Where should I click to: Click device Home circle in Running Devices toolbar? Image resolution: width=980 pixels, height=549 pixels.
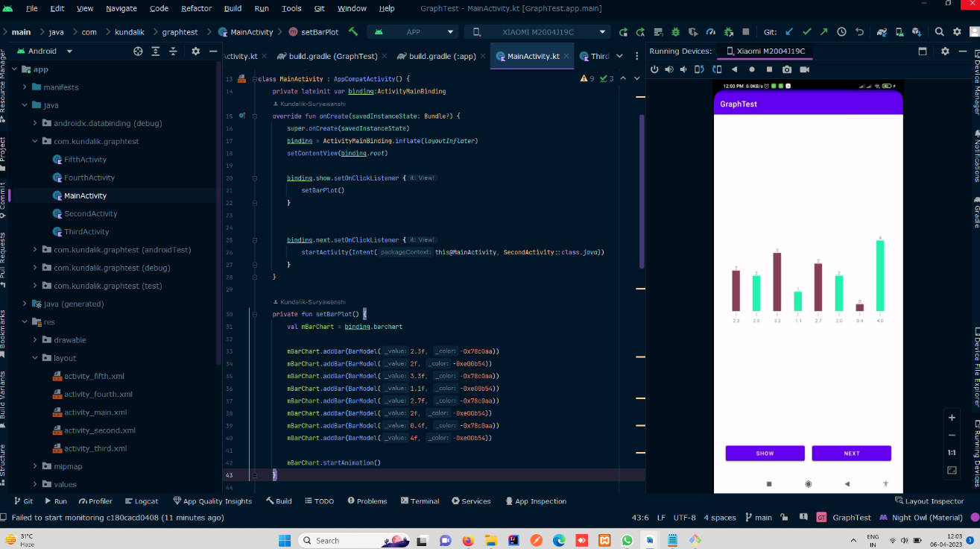752,69
